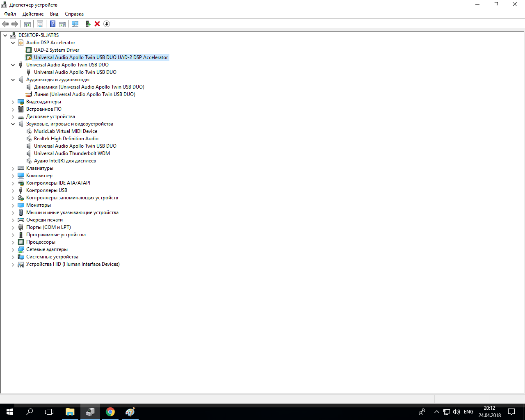
Task: Collapse Звуковые, игровые и видеоустройства category
Action: [13, 124]
